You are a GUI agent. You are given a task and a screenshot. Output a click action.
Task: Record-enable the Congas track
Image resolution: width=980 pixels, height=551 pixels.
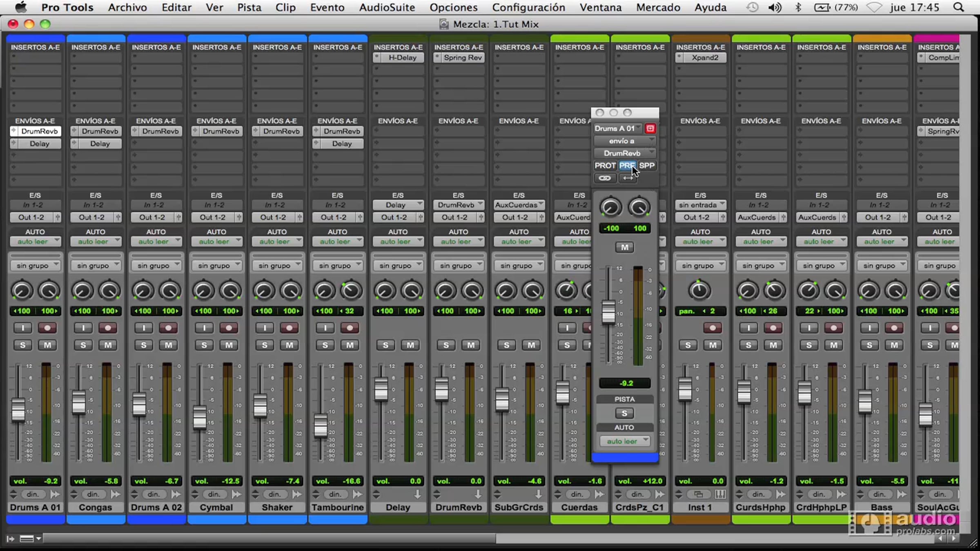(x=108, y=328)
